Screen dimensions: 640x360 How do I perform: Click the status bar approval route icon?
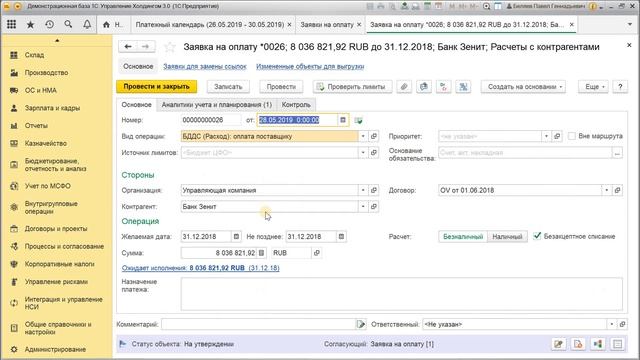(598, 344)
